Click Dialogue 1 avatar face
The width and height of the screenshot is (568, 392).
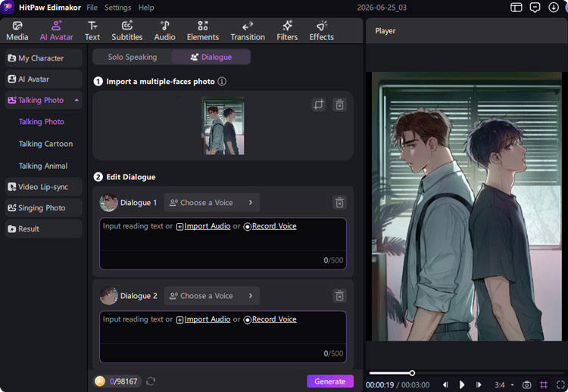[108, 202]
